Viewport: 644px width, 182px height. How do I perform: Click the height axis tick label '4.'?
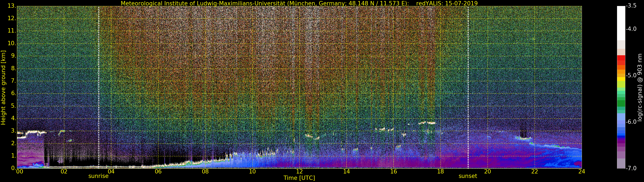click(x=13, y=118)
